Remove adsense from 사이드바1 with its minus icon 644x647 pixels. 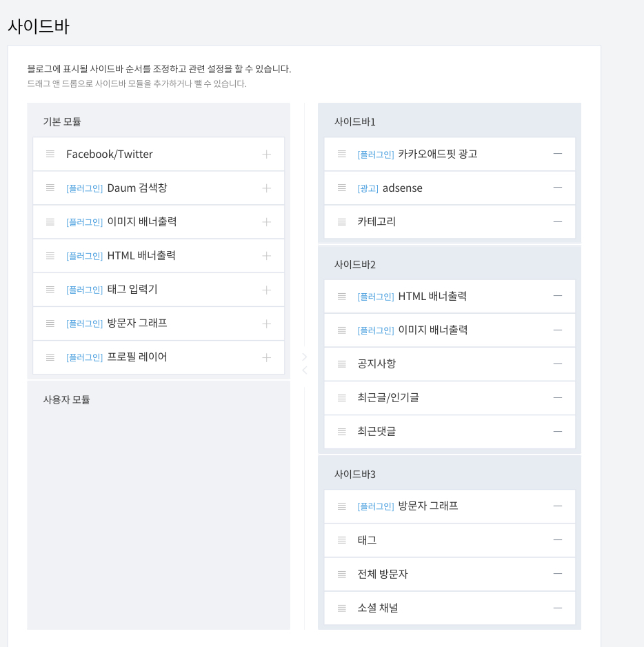point(558,188)
